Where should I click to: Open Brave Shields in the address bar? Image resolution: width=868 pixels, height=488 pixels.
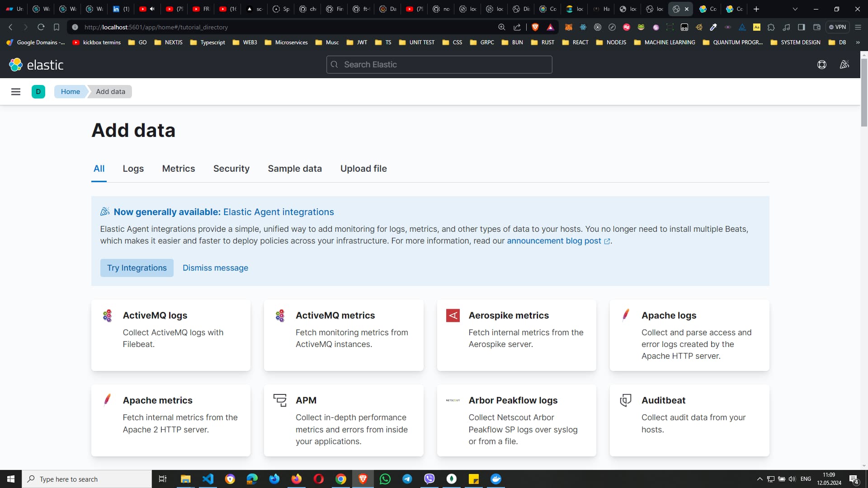(x=535, y=27)
